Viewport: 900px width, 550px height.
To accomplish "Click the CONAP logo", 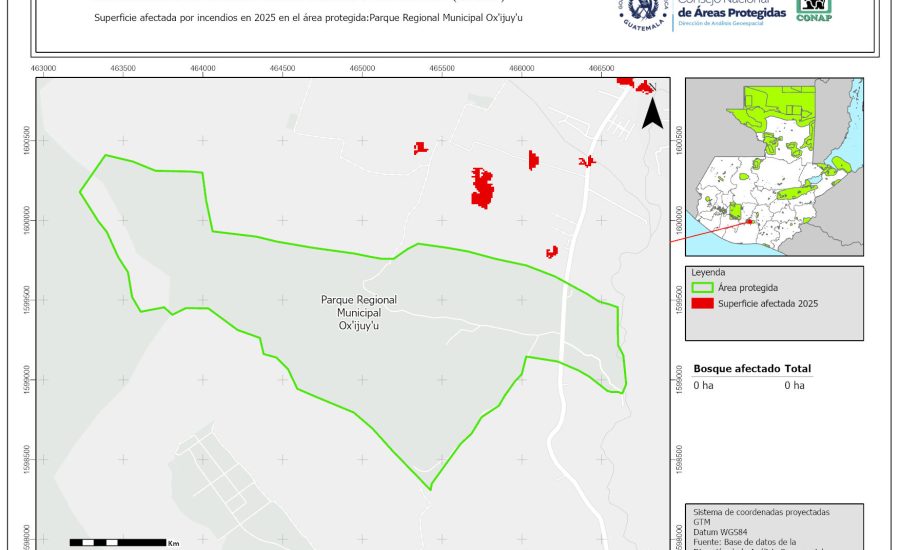I will (813, 9).
